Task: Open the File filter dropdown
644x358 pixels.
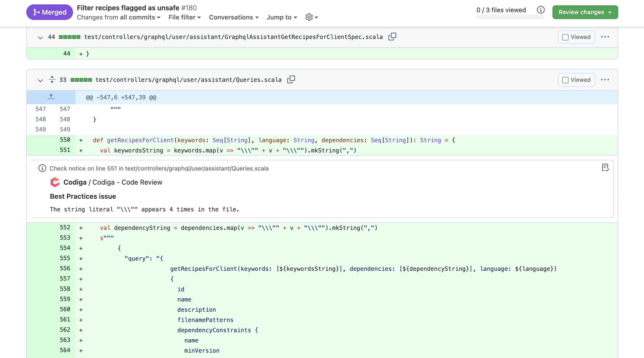Action: [x=184, y=17]
